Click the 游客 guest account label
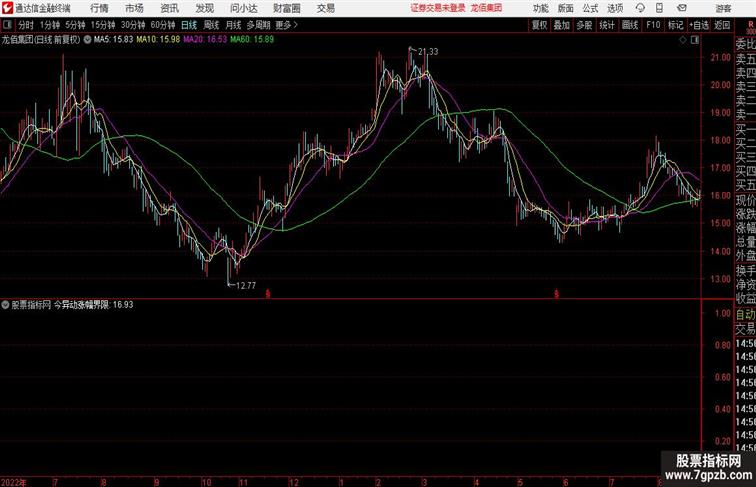This screenshot has height=487, width=756. pyautogui.click(x=723, y=8)
